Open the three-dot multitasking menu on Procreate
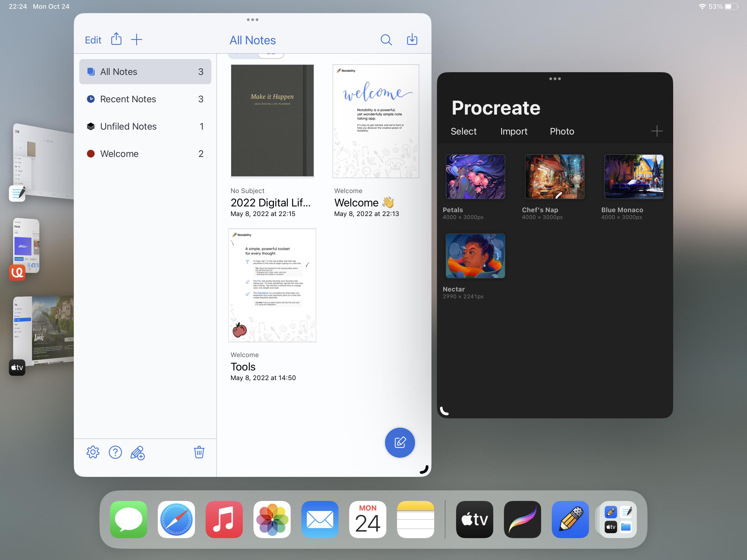The height and width of the screenshot is (560, 747). (x=555, y=79)
